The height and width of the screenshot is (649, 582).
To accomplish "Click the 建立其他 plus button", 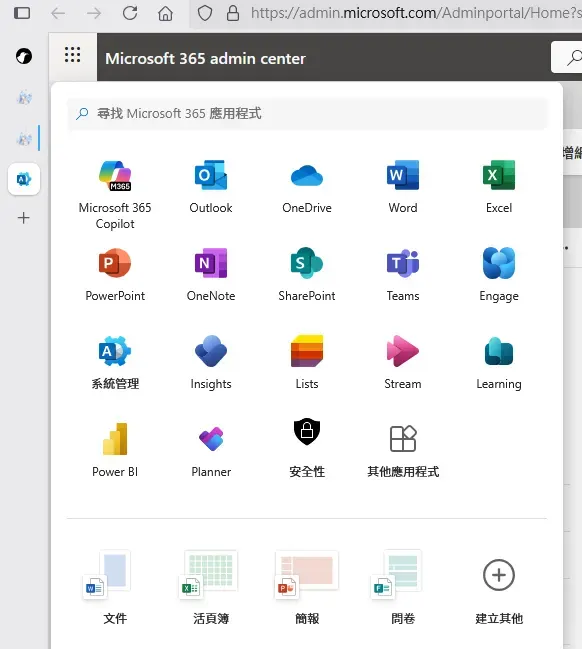I will (499, 575).
